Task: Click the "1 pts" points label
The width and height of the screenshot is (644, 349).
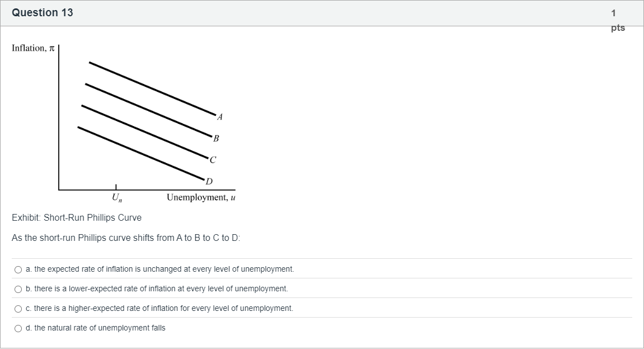Action: 617,20
